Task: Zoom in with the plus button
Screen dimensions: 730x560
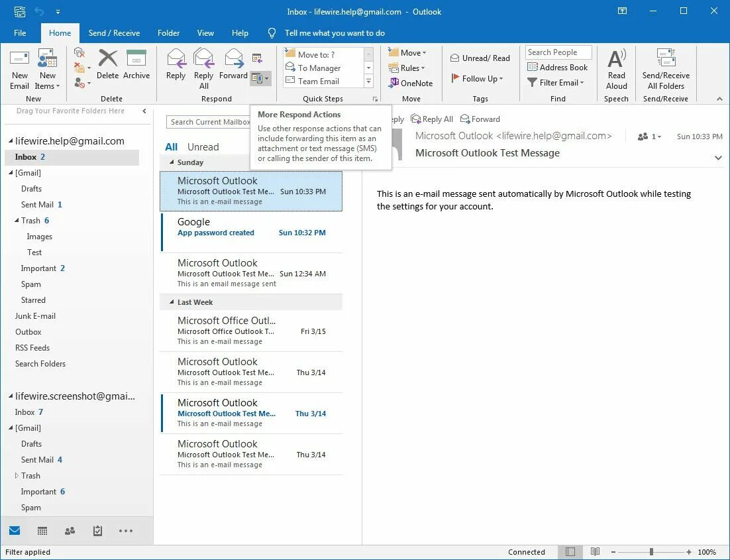Action: (x=688, y=552)
